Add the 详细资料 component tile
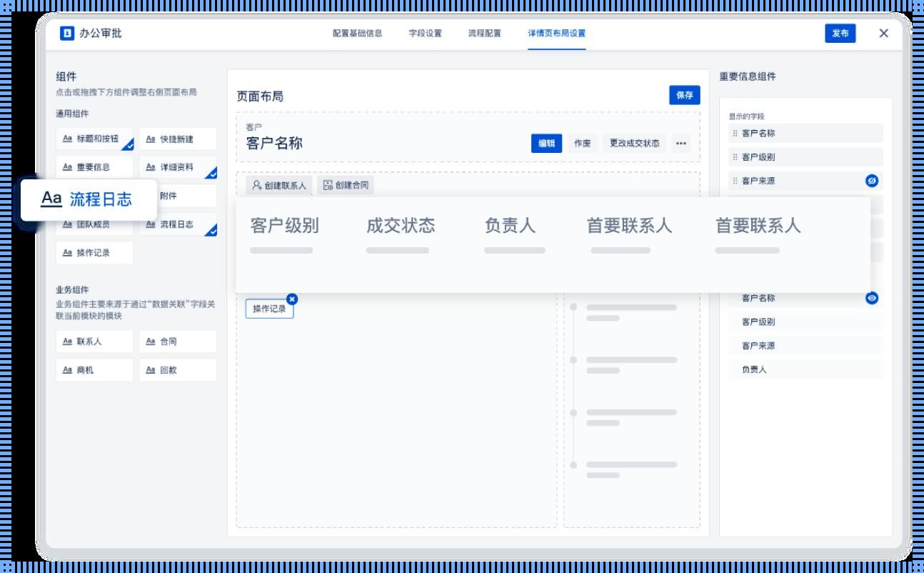924x573 pixels. click(178, 167)
